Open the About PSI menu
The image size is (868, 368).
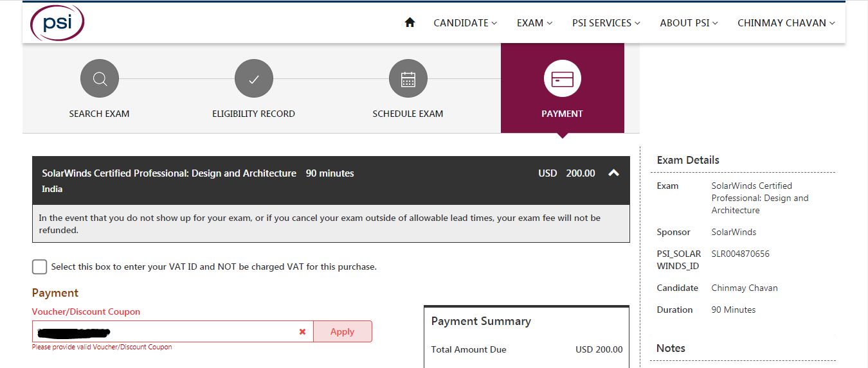[689, 22]
